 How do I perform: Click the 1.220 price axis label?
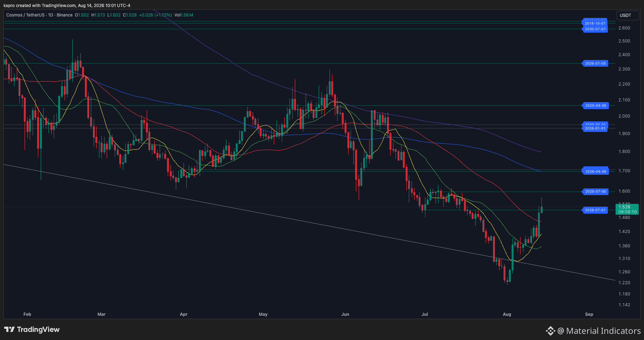click(624, 283)
